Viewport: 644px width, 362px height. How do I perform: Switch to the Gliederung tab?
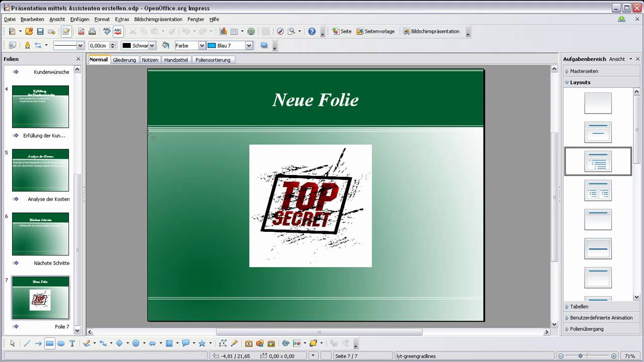[x=124, y=60]
